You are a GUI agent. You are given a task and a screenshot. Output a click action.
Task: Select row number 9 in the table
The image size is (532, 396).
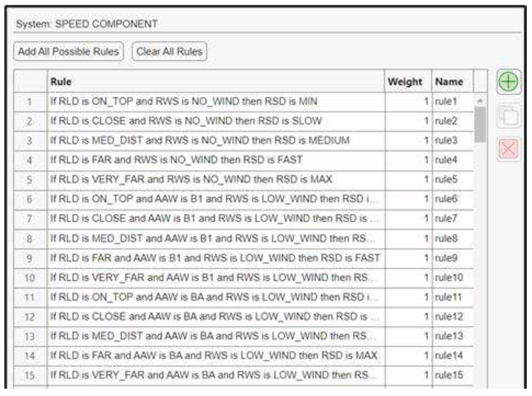[x=30, y=258]
